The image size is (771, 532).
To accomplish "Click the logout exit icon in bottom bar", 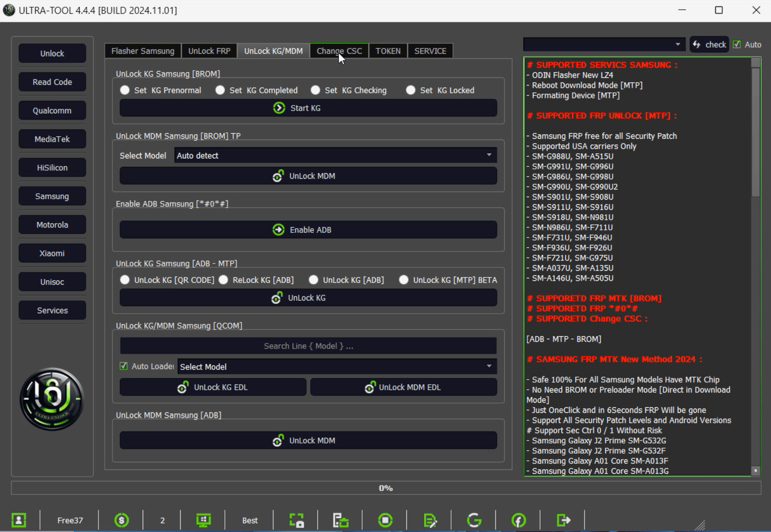I will [563, 520].
